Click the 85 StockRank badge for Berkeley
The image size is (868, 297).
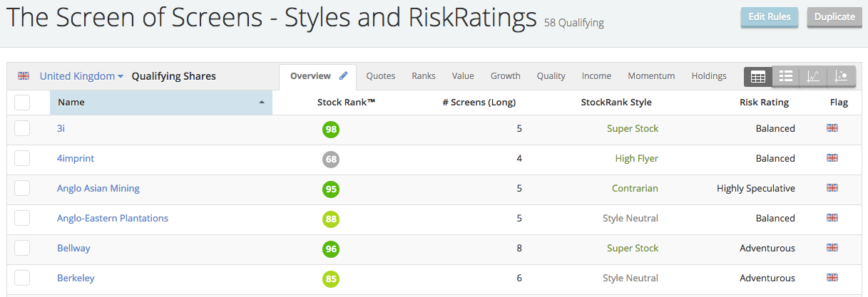tap(331, 279)
